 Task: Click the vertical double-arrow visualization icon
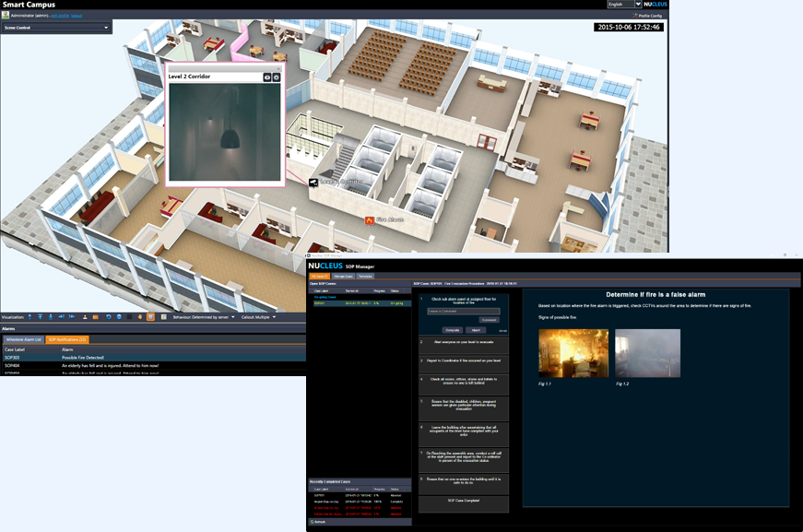coord(30,317)
